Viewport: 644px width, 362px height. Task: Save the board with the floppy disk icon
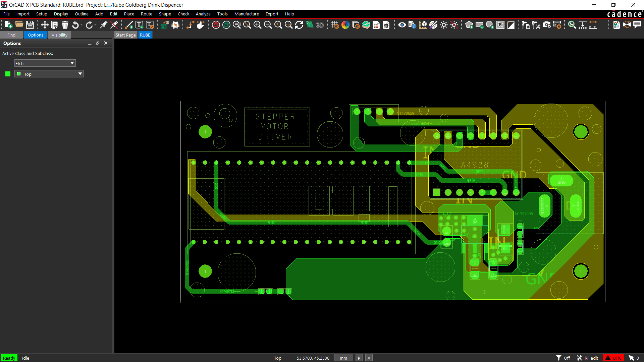(30, 25)
